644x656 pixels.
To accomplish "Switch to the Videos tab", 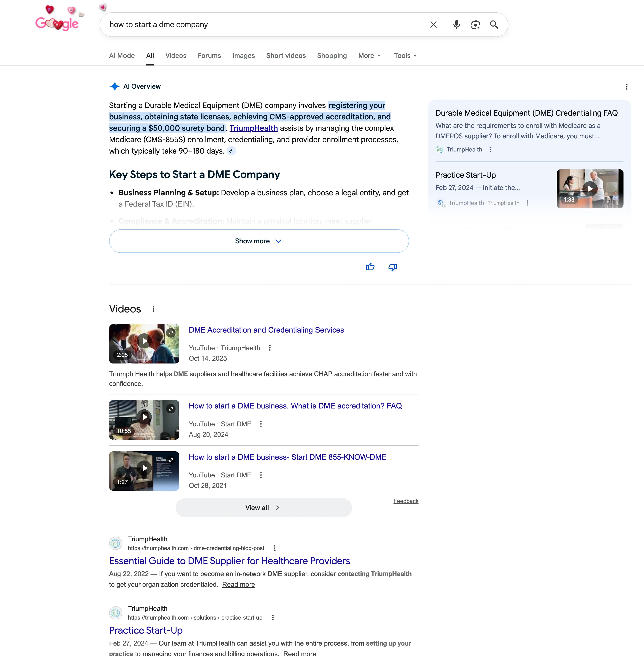I will pyautogui.click(x=176, y=55).
